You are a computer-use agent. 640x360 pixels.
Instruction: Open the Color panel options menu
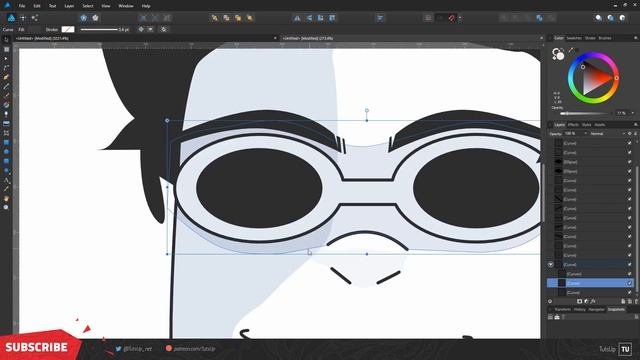point(635,38)
